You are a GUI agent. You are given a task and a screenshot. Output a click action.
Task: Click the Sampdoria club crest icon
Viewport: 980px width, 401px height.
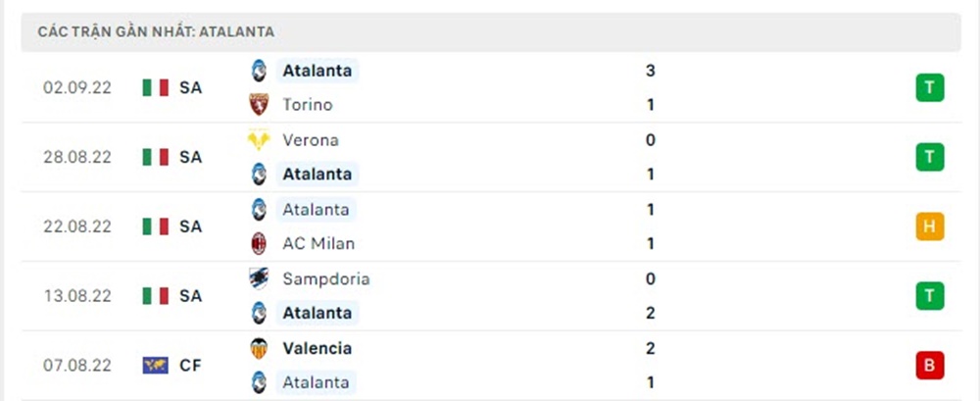pyautogui.click(x=259, y=278)
